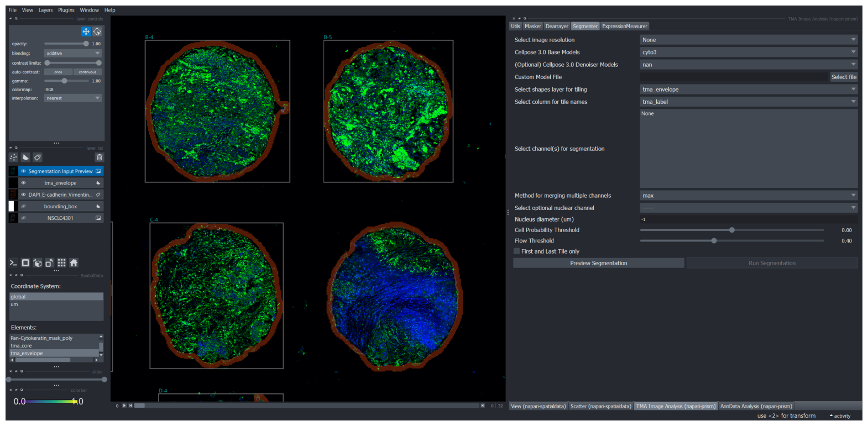The height and width of the screenshot is (426, 868).
Task: Enable continuous auto-contrast
Action: pos(87,72)
